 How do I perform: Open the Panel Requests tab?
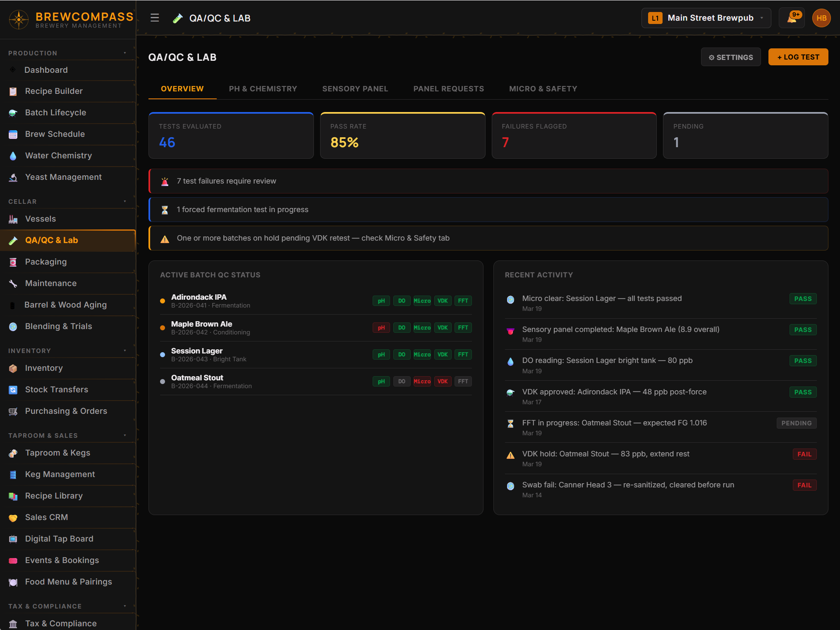tap(448, 89)
